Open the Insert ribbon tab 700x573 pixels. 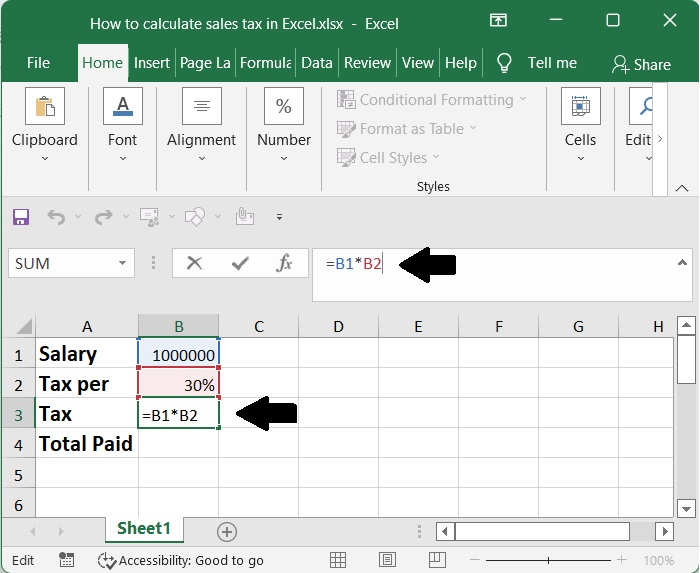pyautogui.click(x=152, y=62)
